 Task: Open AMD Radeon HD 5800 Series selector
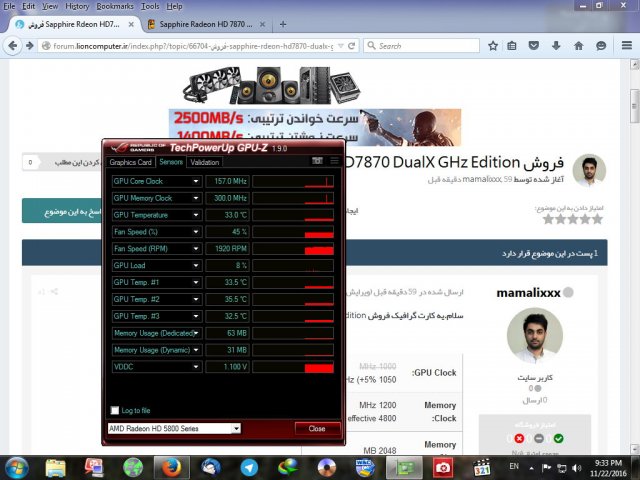pyautogui.click(x=174, y=428)
